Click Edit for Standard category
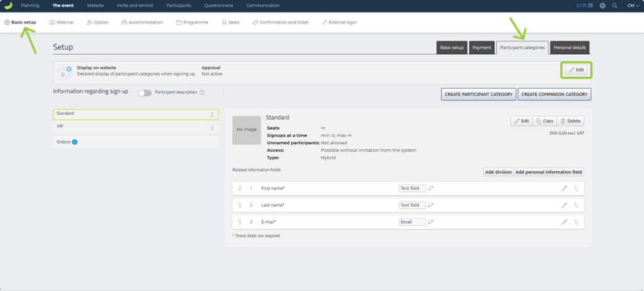 pyautogui.click(x=521, y=121)
